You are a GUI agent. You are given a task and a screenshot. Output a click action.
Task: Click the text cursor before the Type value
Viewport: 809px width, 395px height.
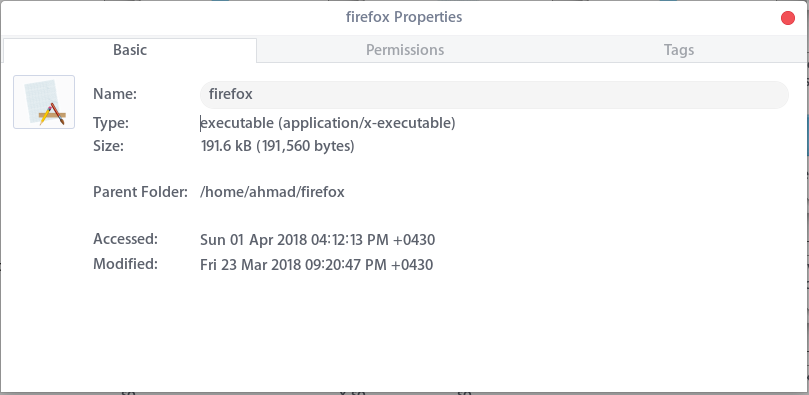coord(201,123)
